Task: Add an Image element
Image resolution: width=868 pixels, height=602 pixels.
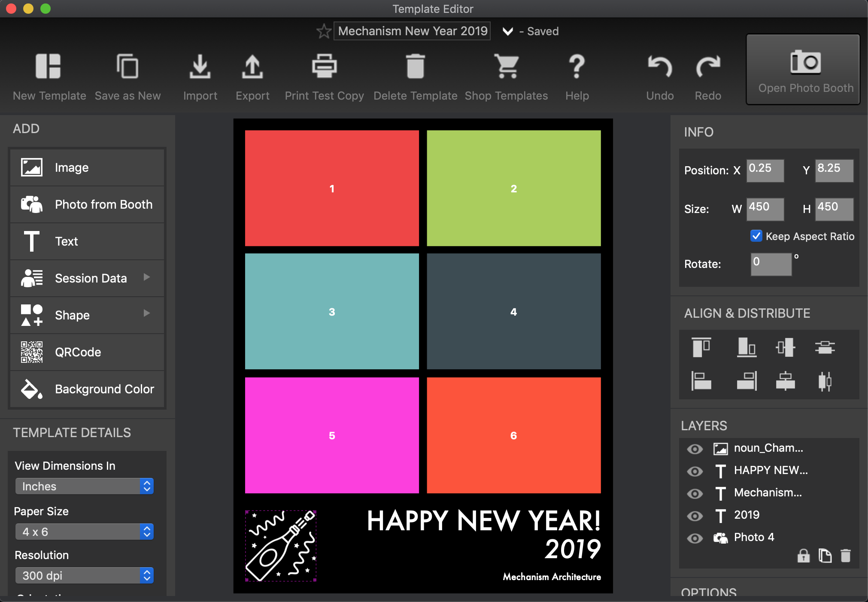Action: coord(87,167)
